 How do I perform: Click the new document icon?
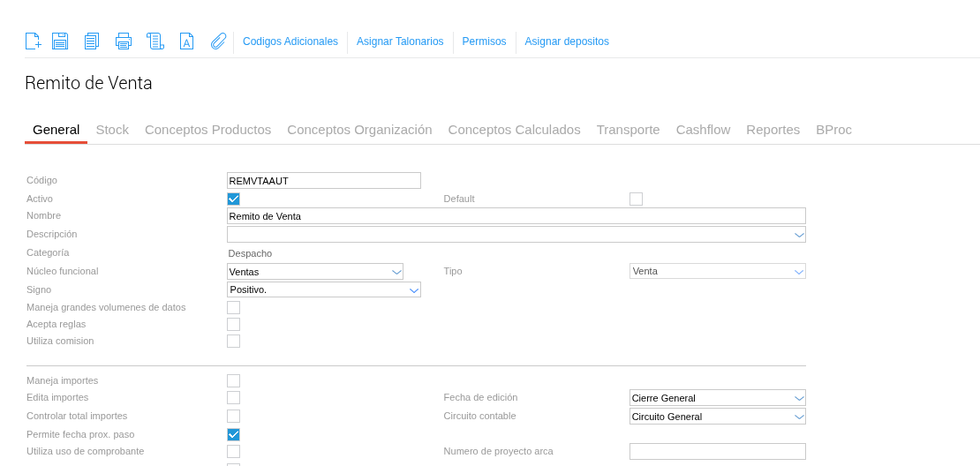click(34, 41)
